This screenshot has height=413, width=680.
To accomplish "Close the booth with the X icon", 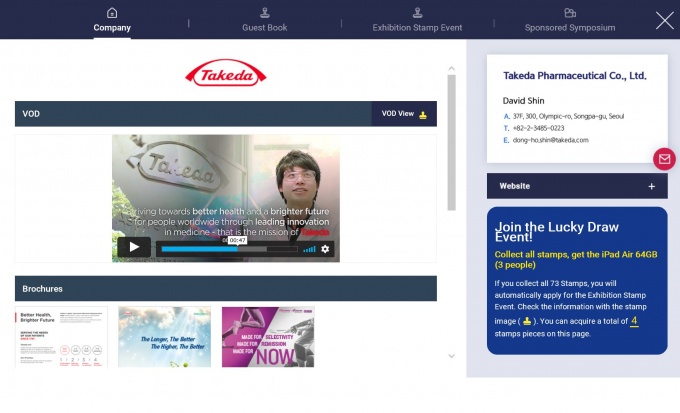I will click(x=664, y=20).
